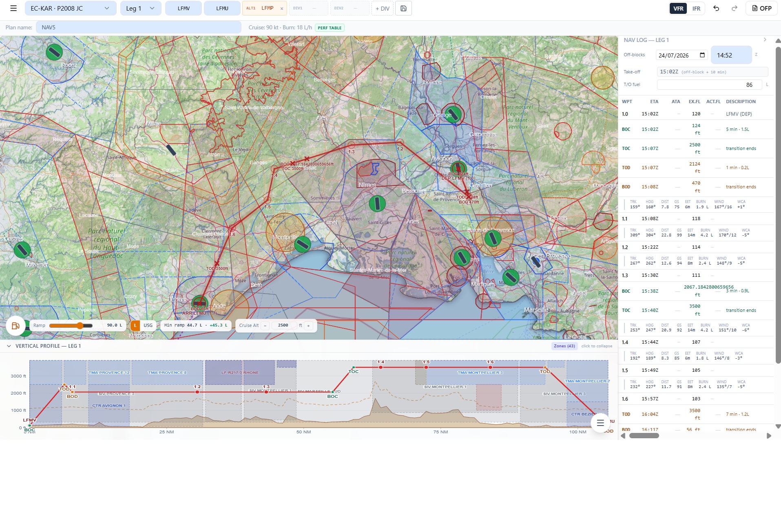Edit the off-blocks time 14:52 field
The height and width of the screenshot is (532, 781).
click(x=731, y=55)
